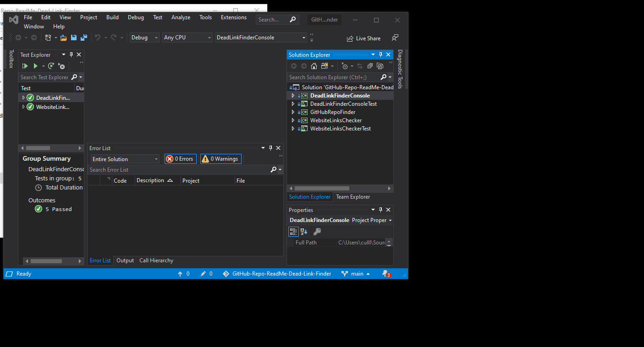This screenshot has height=347, width=644.
Task: Click Categorized icon in Properties panel
Action: 293,232
